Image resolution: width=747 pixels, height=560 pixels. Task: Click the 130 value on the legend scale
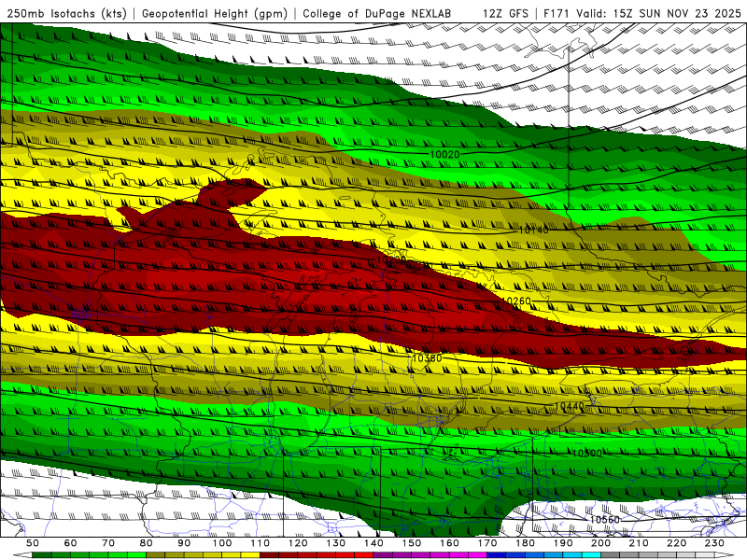point(336,543)
